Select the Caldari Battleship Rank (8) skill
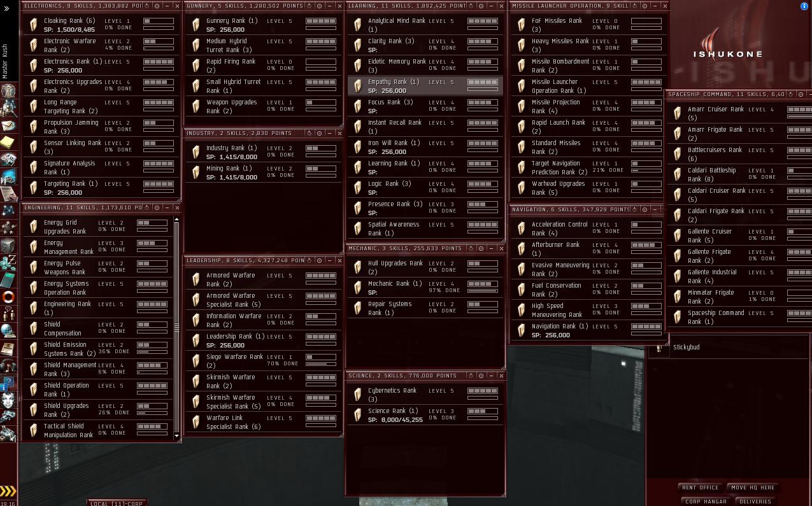The width and height of the screenshot is (812, 506). 740,174
